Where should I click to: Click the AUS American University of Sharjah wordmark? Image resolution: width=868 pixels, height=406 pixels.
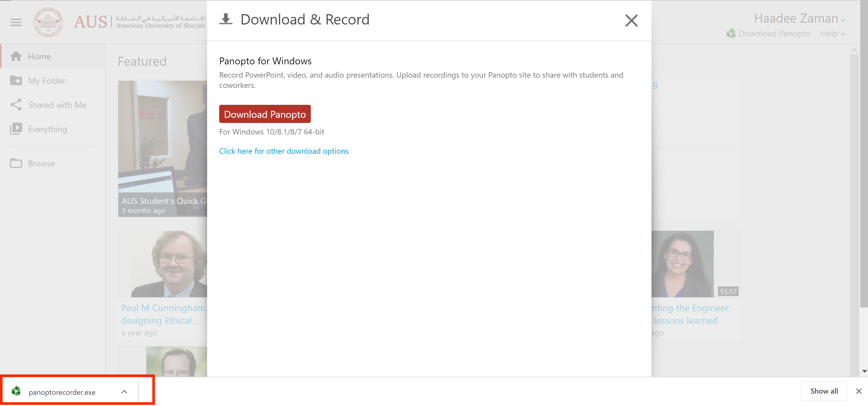tap(139, 22)
